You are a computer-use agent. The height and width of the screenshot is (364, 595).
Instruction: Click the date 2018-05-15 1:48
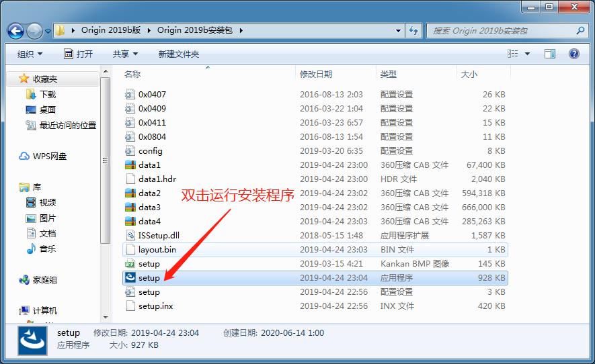point(331,236)
